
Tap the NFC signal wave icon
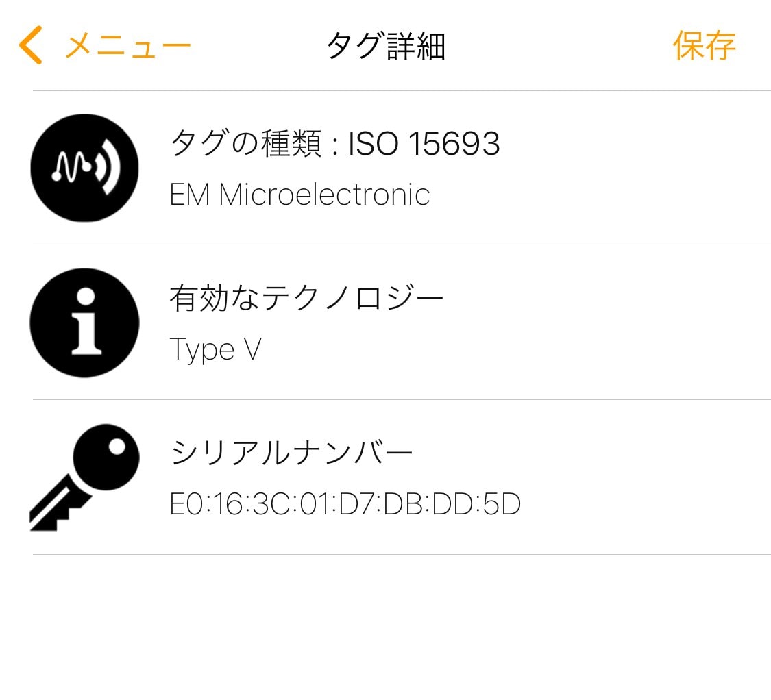(84, 168)
